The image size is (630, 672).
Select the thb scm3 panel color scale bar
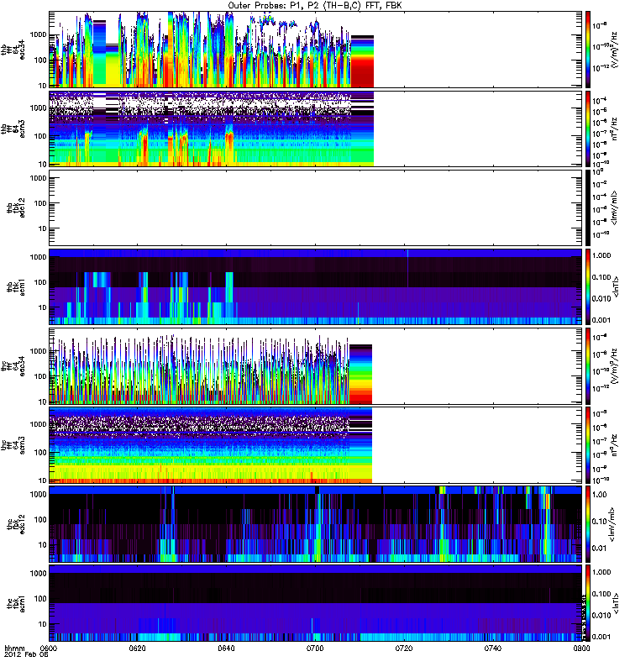click(590, 128)
